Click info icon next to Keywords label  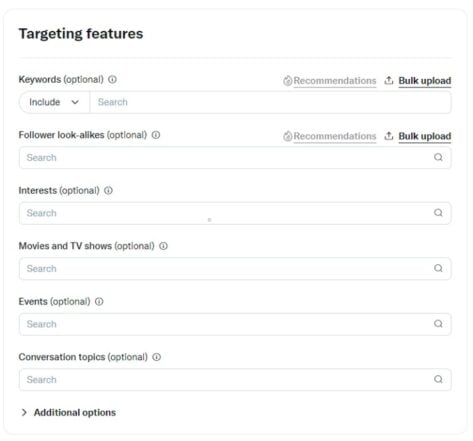coord(112,80)
